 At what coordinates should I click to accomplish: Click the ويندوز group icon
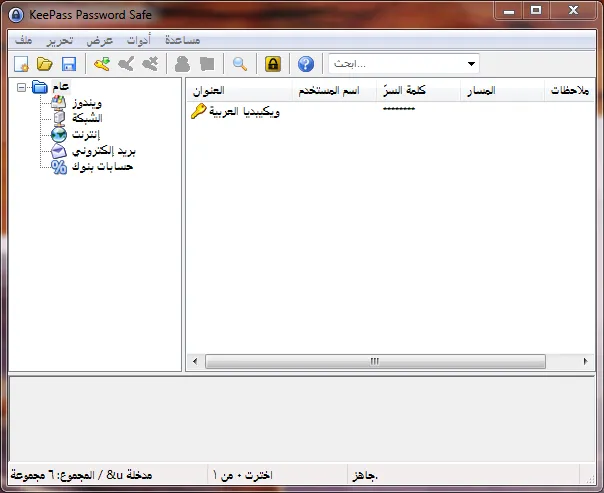point(59,102)
